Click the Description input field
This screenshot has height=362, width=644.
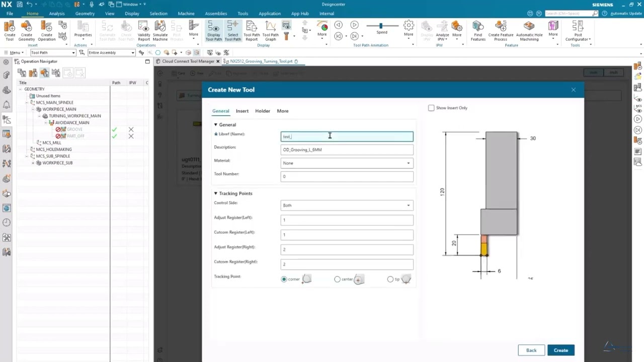347,150
